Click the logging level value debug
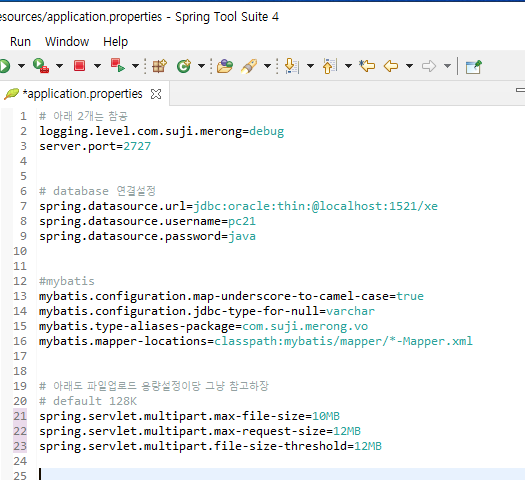Screen dimensions: 525x480 (267, 131)
